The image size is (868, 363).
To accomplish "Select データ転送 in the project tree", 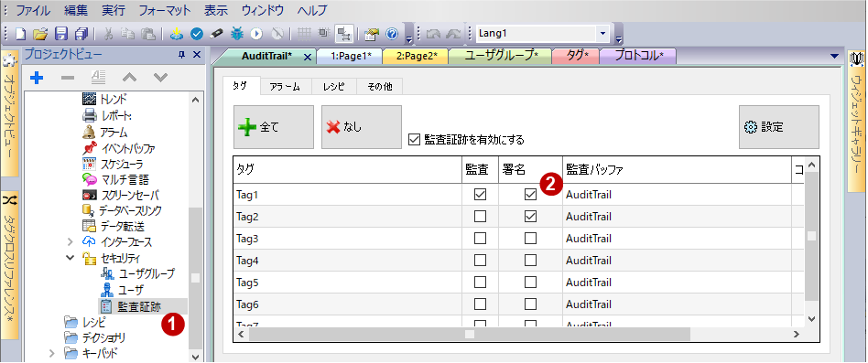I will [113, 226].
